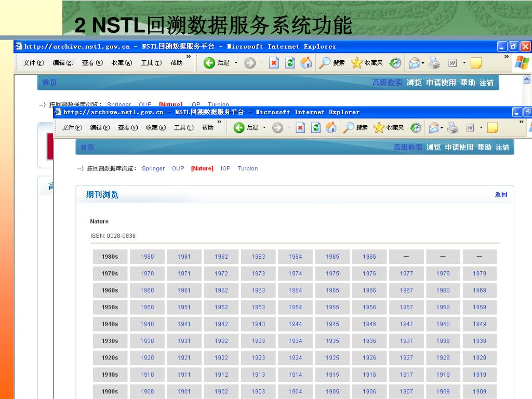Viewport: 532px width, 399px height.
Task: Go to Home page in the front window
Action: (x=331, y=128)
